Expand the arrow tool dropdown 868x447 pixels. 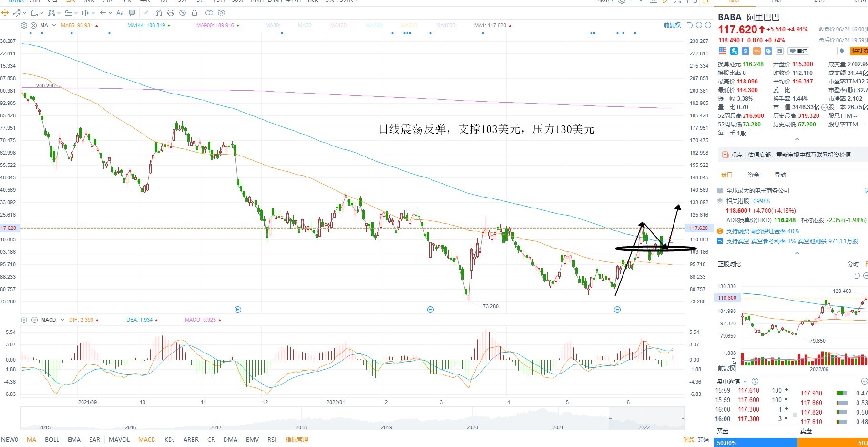point(110,13)
